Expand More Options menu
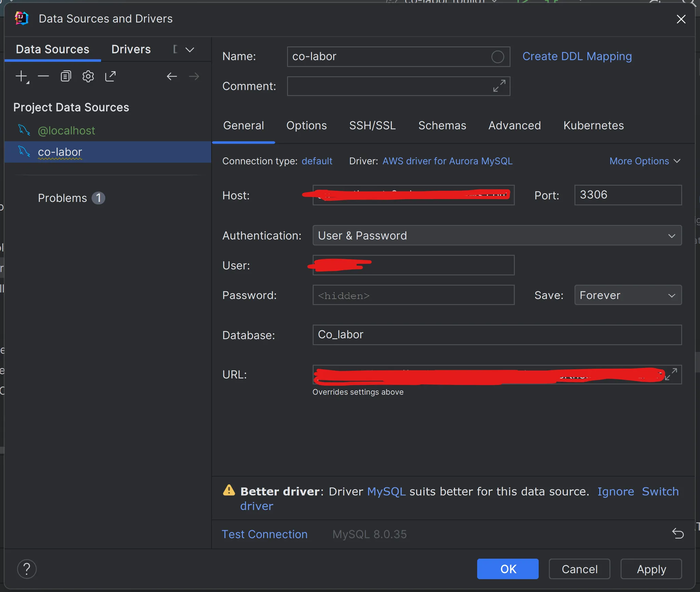The image size is (700, 592). tap(645, 161)
